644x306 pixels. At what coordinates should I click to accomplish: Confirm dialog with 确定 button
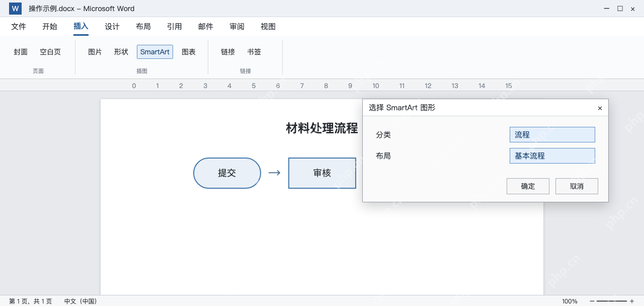(528, 186)
